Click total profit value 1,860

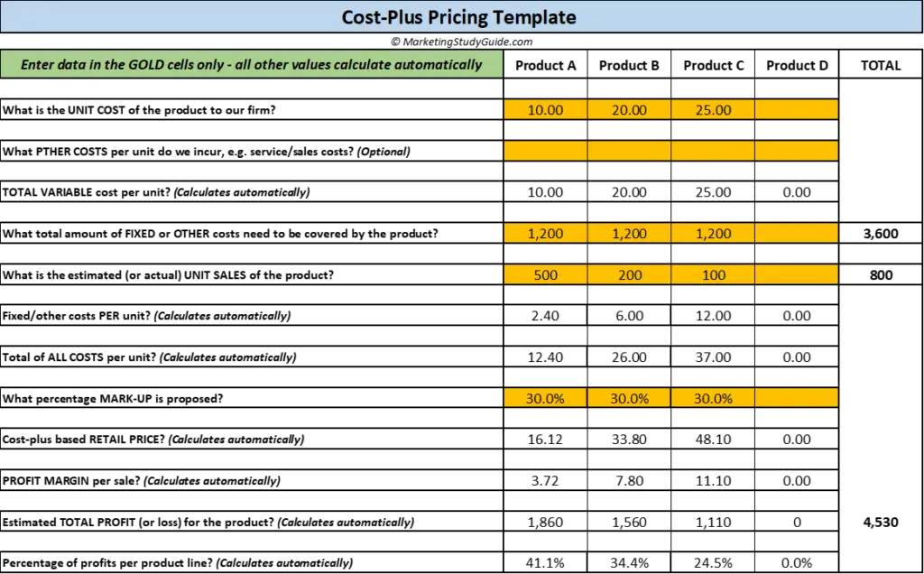(x=545, y=523)
